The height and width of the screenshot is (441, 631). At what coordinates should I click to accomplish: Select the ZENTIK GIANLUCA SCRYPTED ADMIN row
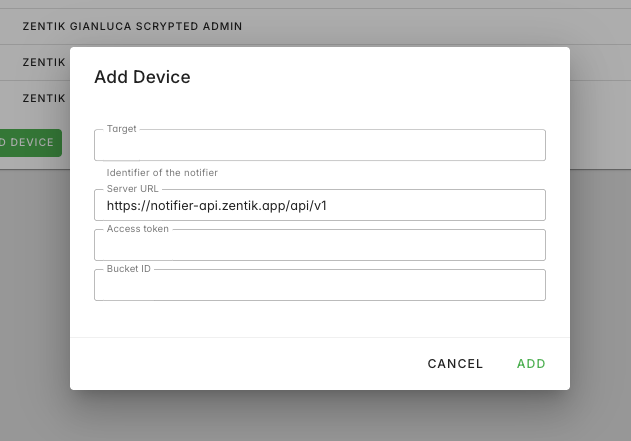[132, 26]
